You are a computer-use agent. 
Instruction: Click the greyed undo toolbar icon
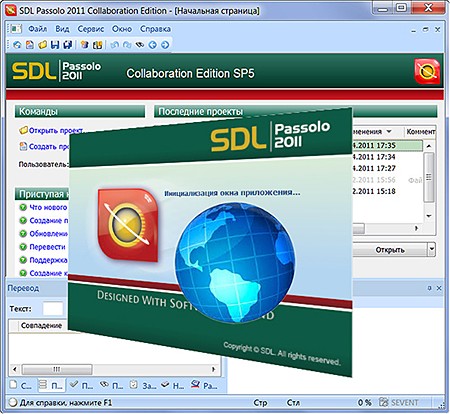coord(114,45)
